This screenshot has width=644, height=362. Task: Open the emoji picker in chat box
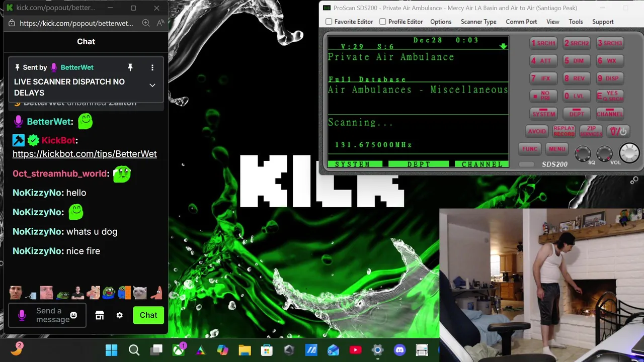(73, 315)
